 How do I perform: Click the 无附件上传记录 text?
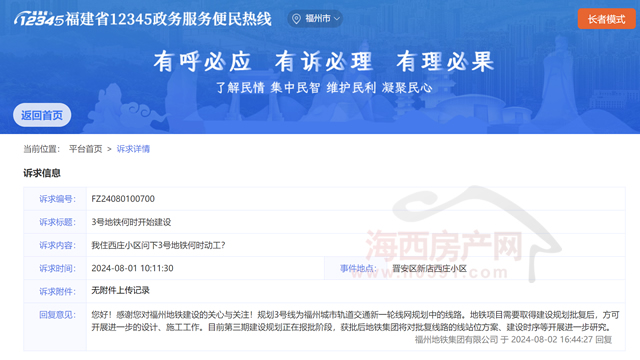[x=120, y=290]
